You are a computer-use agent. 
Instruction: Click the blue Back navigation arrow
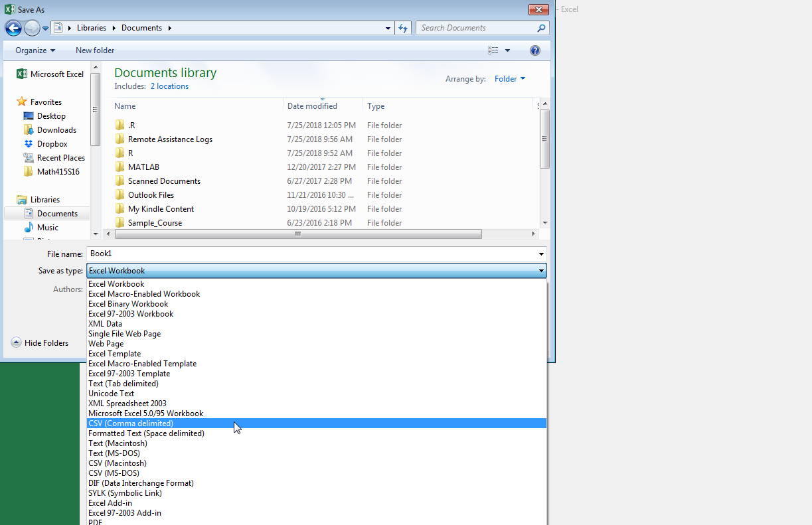[x=13, y=28]
